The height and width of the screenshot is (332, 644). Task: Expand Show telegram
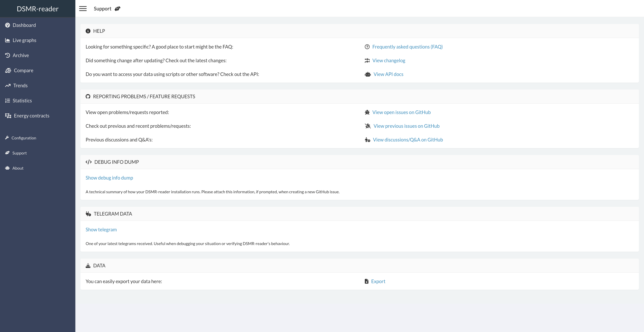[x=101, y=230]
